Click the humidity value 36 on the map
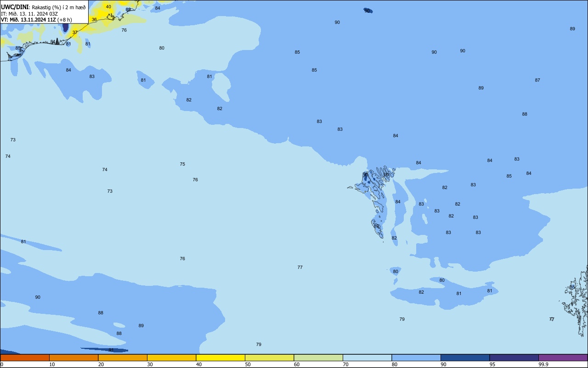588x368 pixels. click(x=94, y=20)
